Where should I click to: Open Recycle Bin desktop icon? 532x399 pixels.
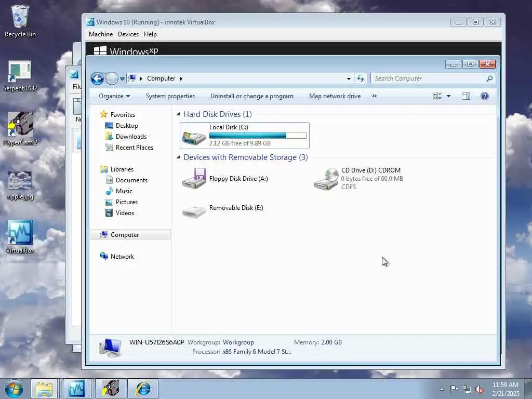click(x=20, y=21)
